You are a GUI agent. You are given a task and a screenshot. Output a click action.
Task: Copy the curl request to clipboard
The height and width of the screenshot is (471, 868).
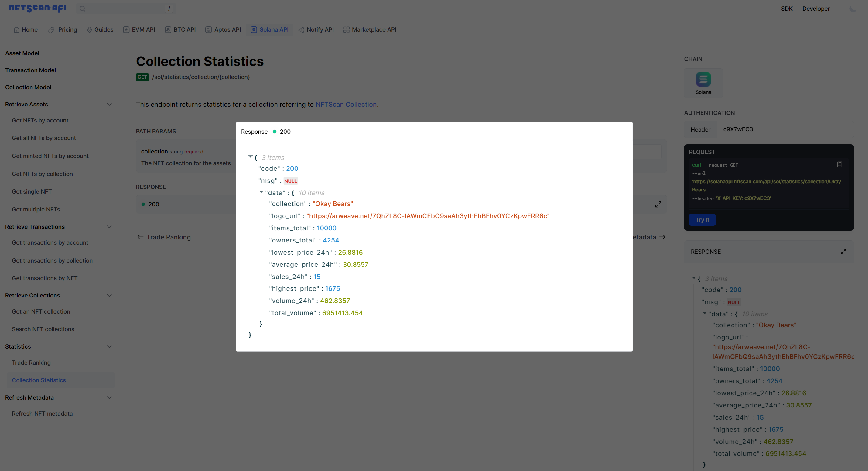839,164
